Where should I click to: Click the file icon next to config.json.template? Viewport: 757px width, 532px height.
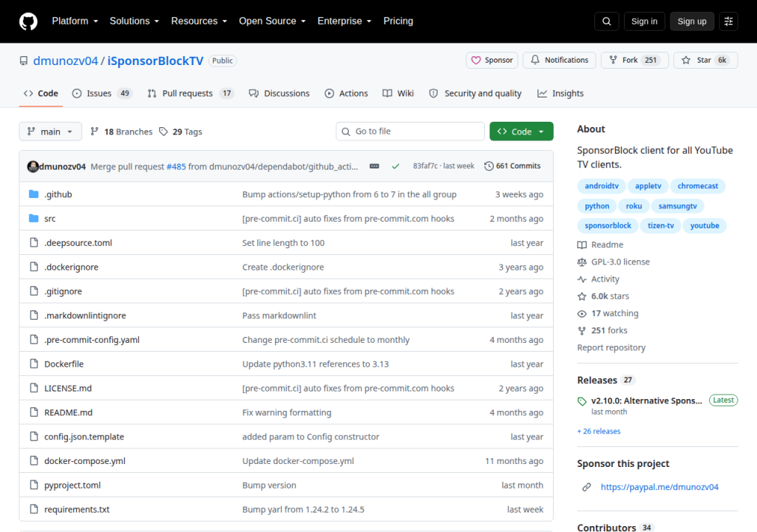click(x=34, y=436)
